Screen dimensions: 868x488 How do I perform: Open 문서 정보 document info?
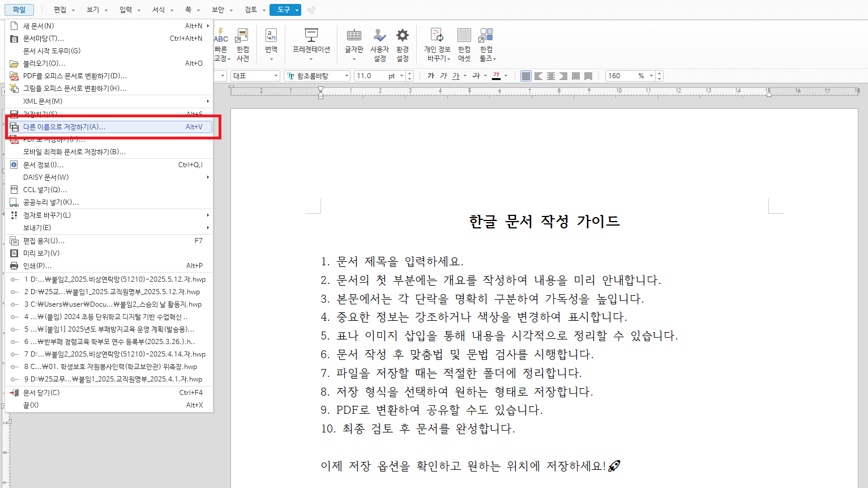pyautogui.click(x=109, y=165)
